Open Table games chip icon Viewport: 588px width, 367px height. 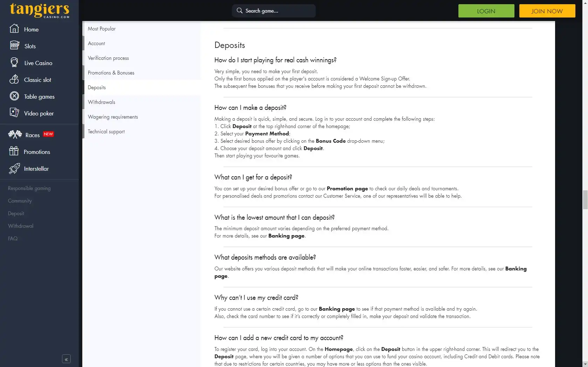coord(14,96)
